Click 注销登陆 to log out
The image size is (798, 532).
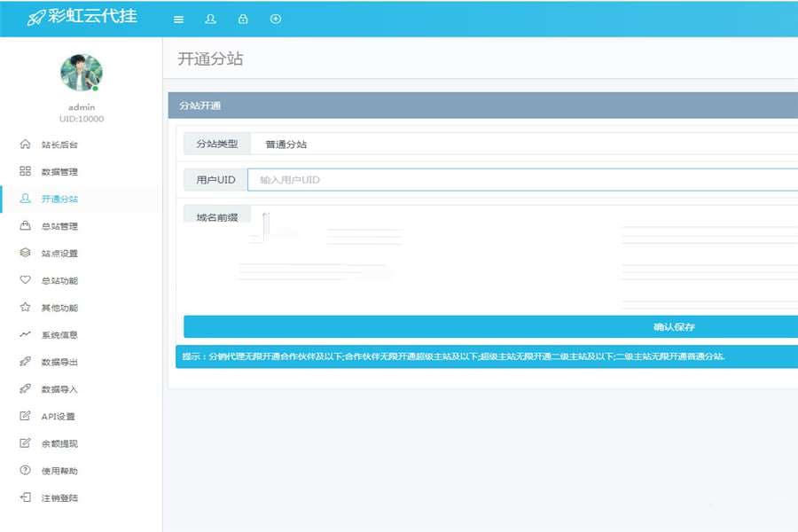point(59,498)
